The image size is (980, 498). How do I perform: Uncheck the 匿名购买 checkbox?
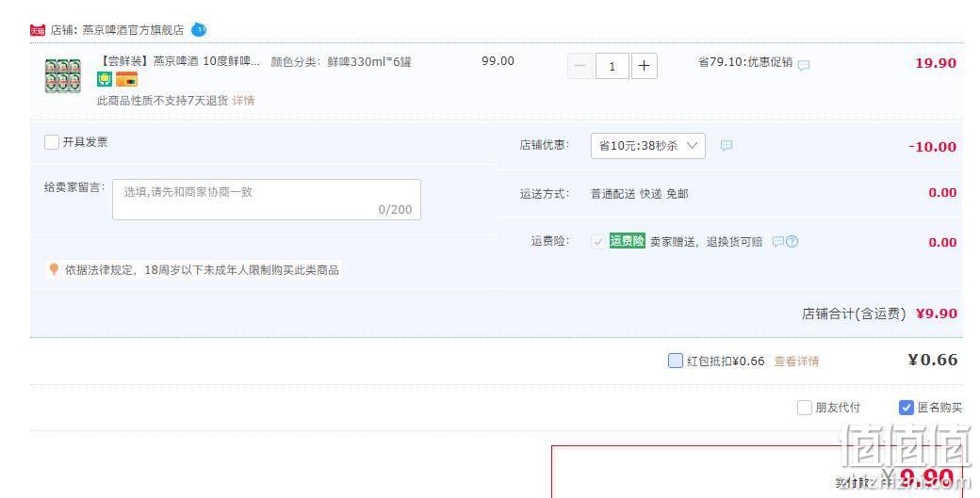pos(906,408)
